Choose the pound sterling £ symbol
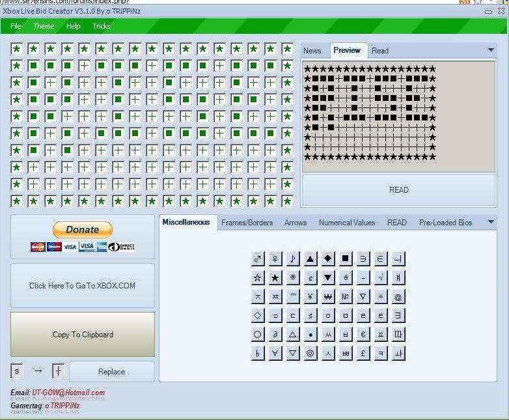509x420 pixels. pos(363,353)
